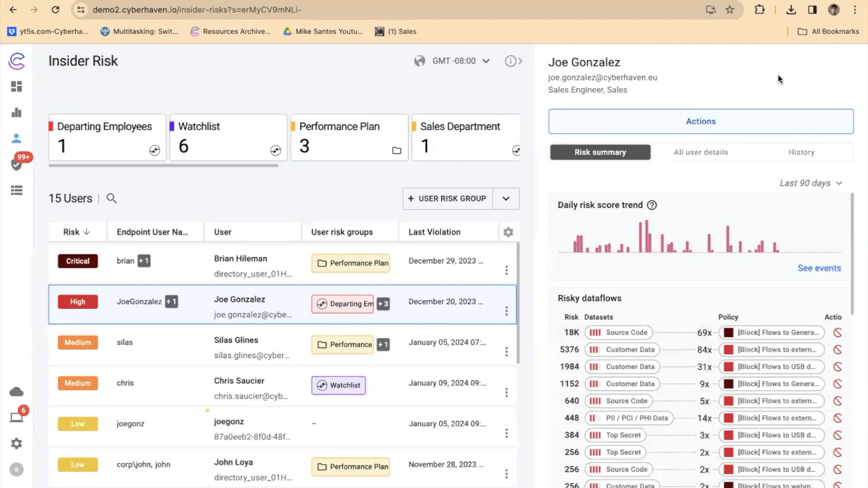The width and height of the screenshot is (868, 488).
Task: Expand GMT -08:00 timezone dropdown
Action: click(x=486, y=61)
